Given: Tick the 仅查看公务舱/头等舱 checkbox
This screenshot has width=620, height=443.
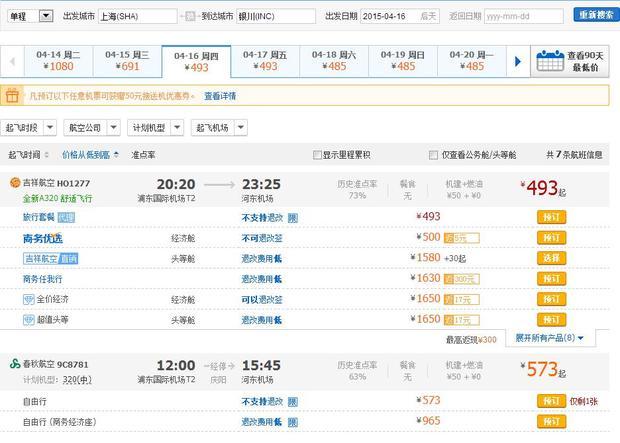Looking at the screenshot, I should [x=433, y=155].
